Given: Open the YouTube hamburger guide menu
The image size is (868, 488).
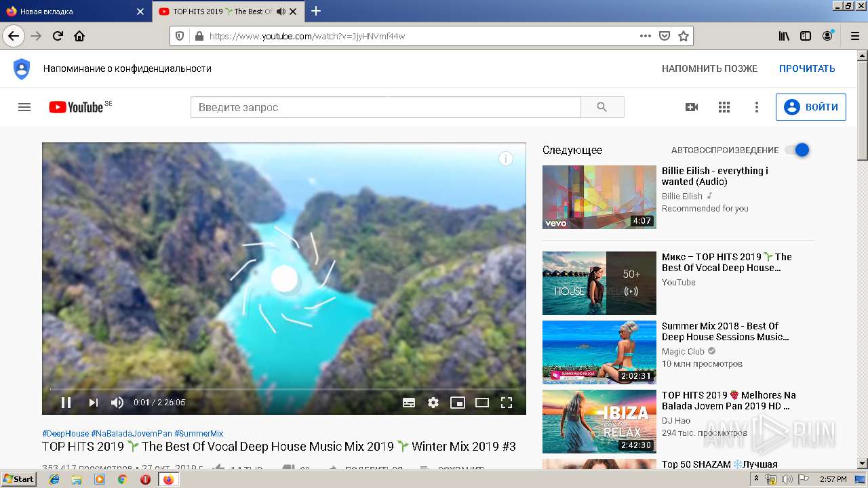Looking at the screenshot, I should click(24, 107).
